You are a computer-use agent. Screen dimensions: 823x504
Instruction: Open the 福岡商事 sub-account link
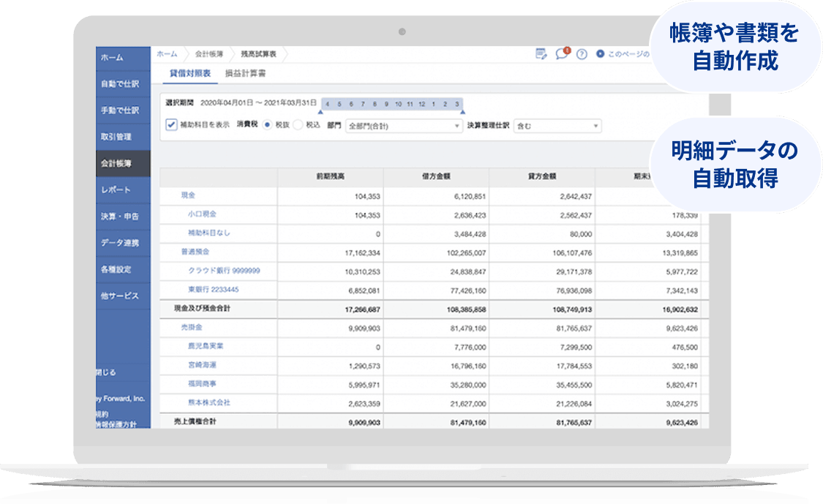tap(202, 384)
